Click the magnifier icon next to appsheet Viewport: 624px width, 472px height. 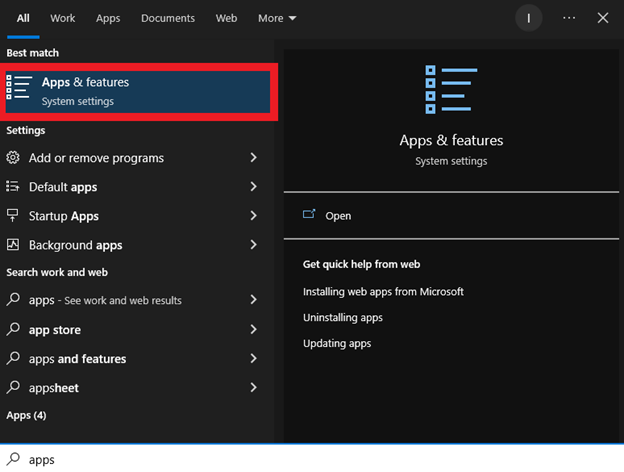point(13,387)
